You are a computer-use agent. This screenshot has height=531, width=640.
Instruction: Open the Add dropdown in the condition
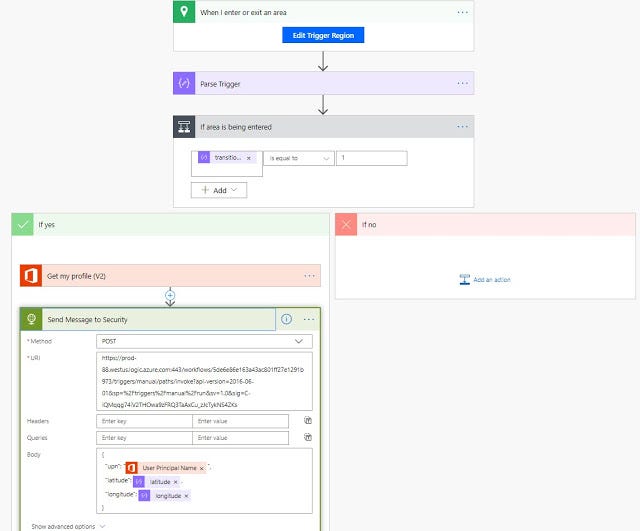pos(218,189)
